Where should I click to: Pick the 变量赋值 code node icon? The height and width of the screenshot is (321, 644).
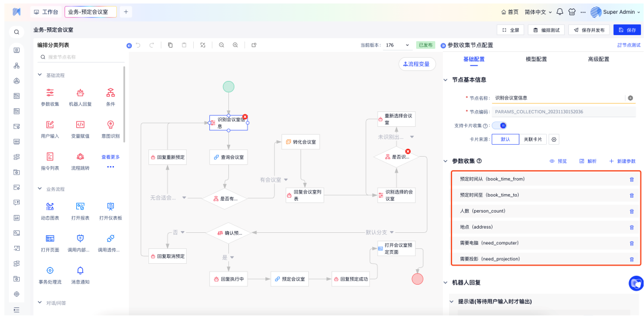pyautogui.click(x=80, y=124)
